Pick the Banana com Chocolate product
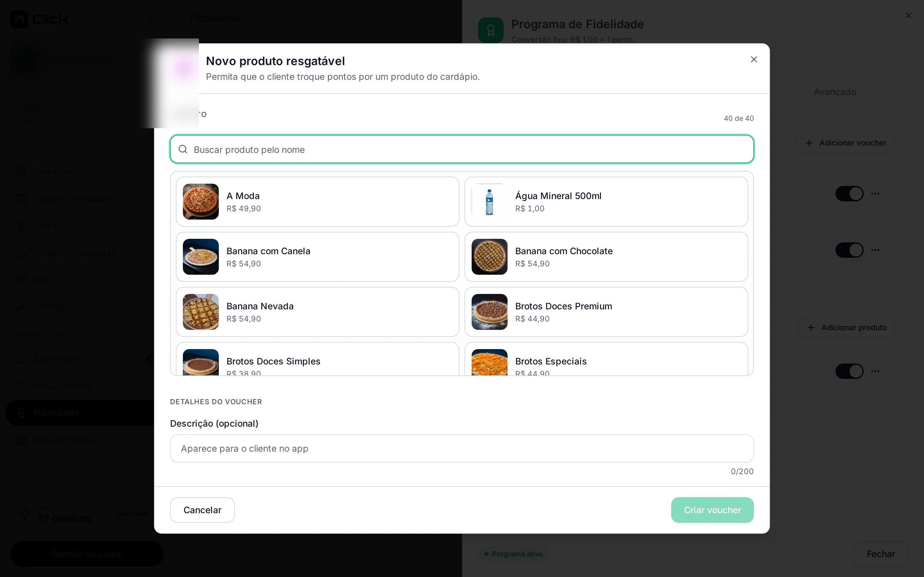This screenshot has width=924, height=577. coord(606,257)
